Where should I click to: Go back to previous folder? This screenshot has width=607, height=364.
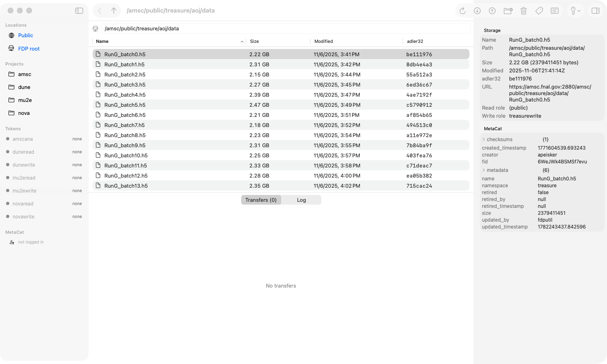tap(100, 11)
